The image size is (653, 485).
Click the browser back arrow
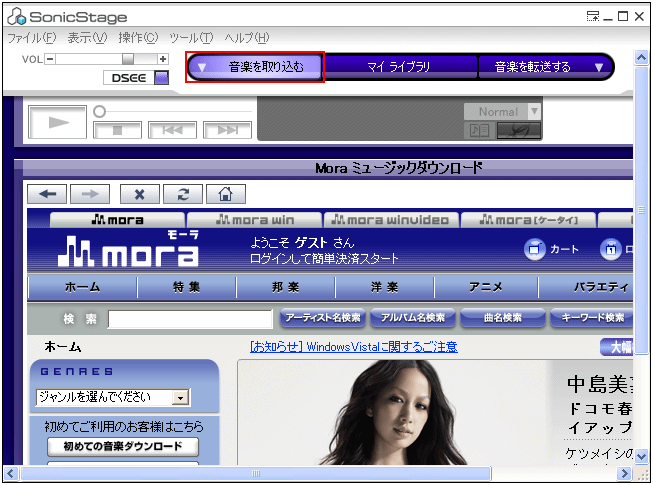pyautogui.click(x=47, y=194)
